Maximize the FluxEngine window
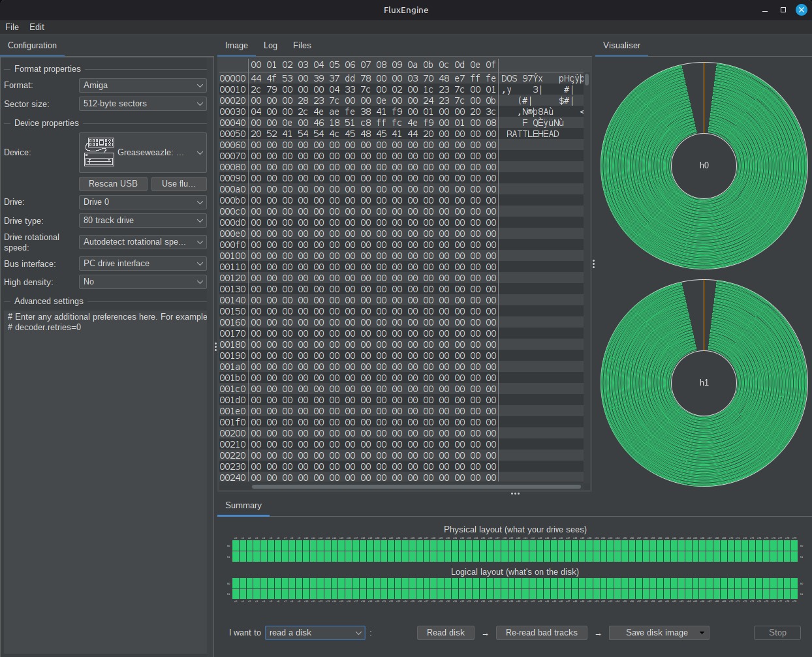The image size is (812, 657). click(783, 10)
